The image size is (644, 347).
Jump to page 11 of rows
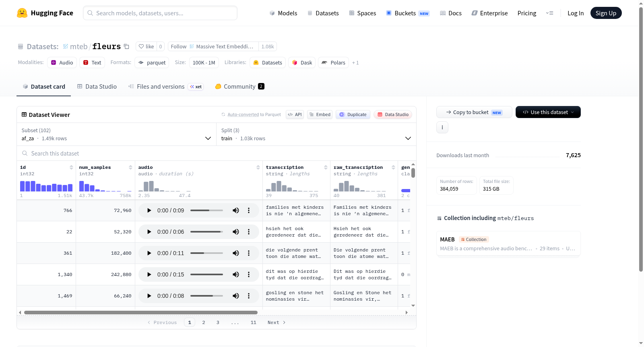coord(254,322)
